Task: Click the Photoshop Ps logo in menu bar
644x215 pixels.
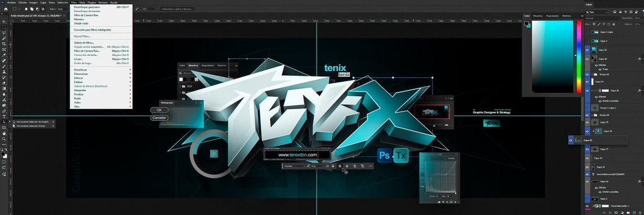Action: [x=3, y=2]
